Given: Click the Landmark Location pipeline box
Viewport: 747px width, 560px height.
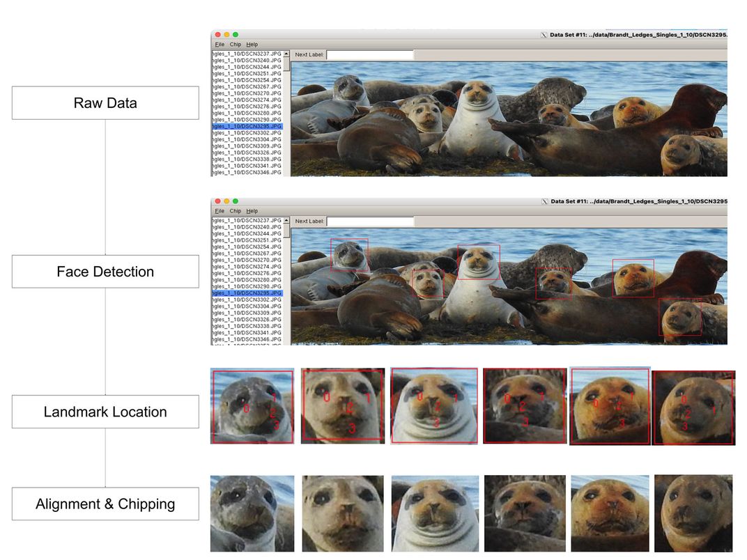Looking at the screenshot, I should [105, 412].
